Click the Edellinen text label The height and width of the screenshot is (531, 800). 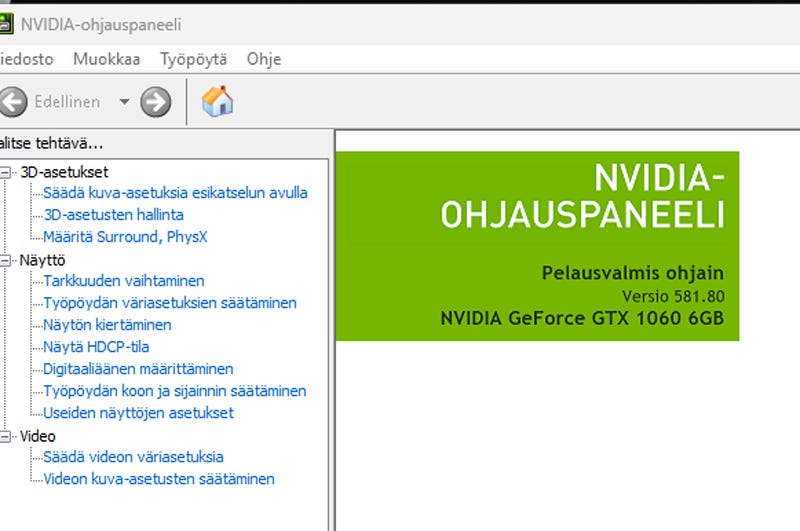[67, 102]
